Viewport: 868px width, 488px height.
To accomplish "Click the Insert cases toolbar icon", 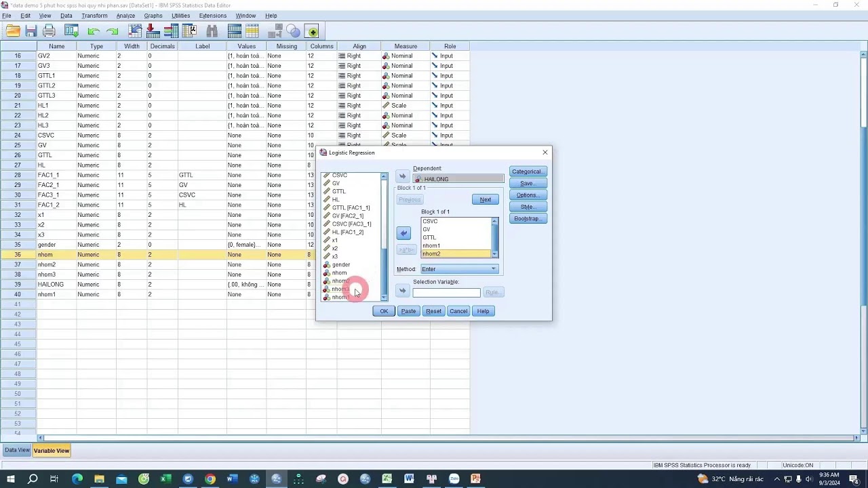I will [235, 31].
